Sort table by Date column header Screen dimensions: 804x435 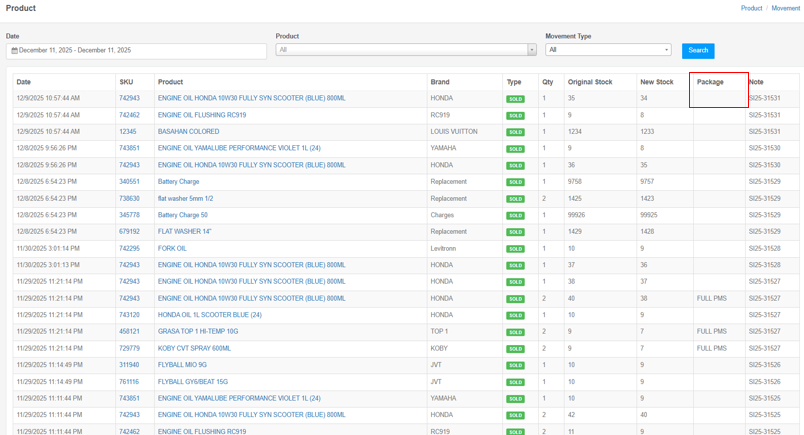[24, 82]
